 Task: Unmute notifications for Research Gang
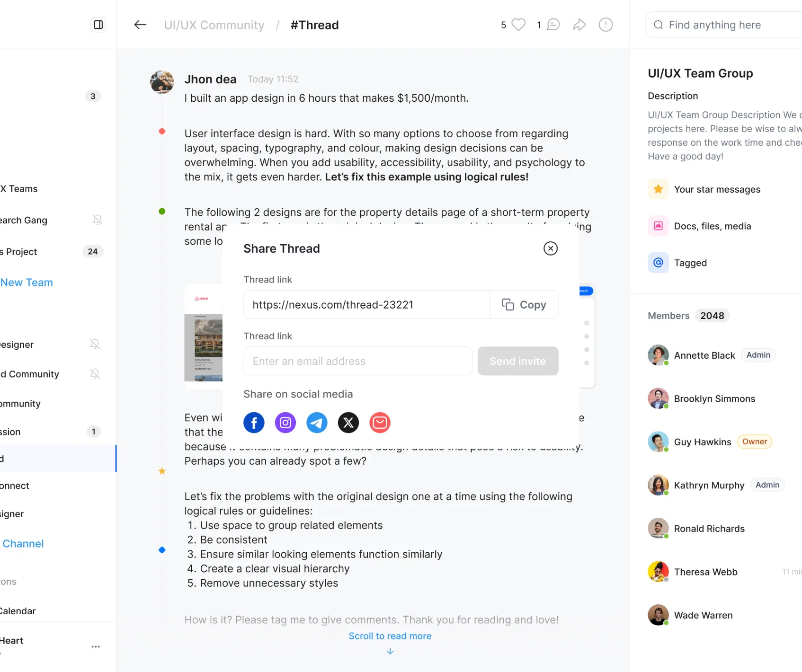(97, 220)
